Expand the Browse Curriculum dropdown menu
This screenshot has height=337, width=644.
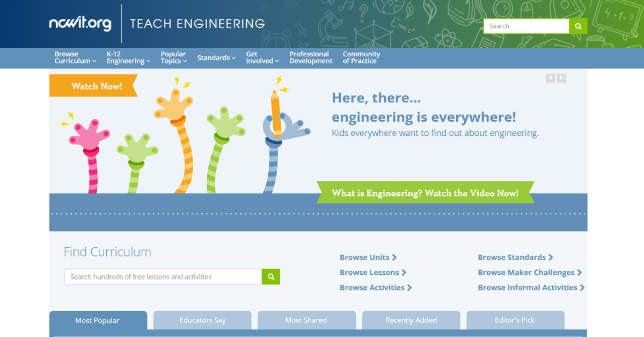click(x=75, y=57)
